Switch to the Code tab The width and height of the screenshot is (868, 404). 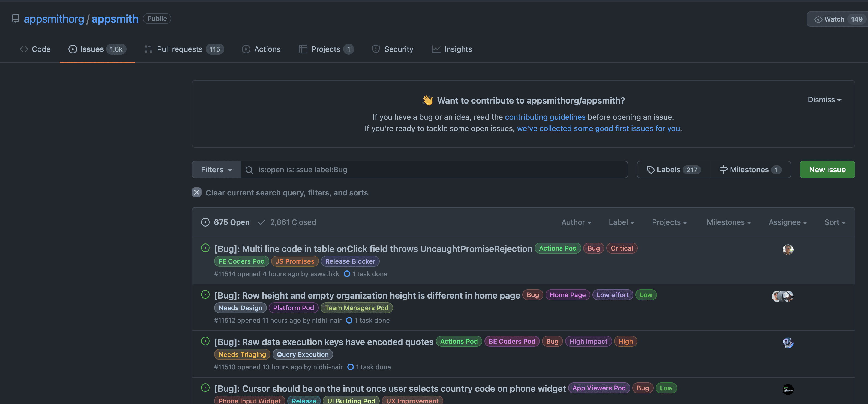coord(35,49)
